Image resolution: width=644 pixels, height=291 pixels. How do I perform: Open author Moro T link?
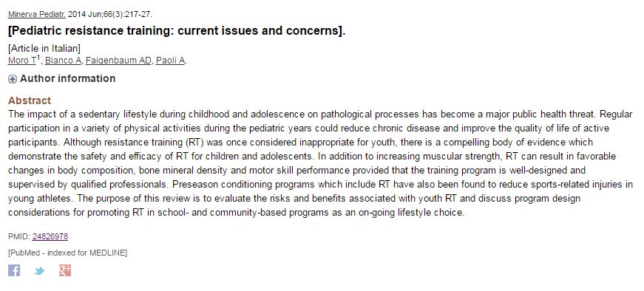point(21,61)
